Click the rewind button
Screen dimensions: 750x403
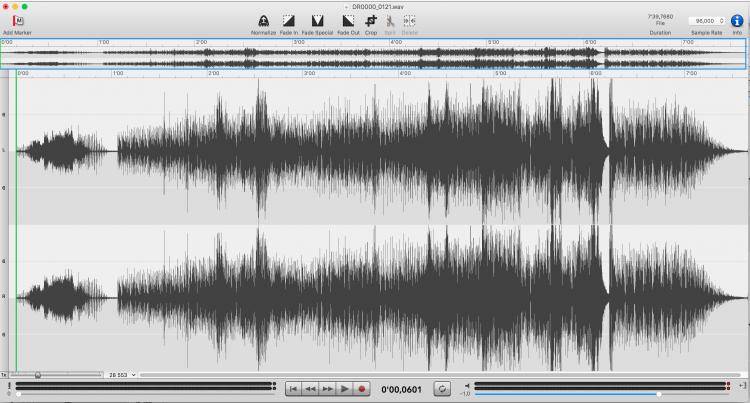point(310,388)
